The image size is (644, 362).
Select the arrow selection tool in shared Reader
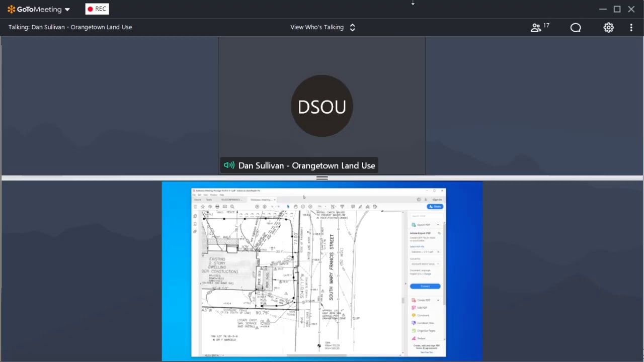point(288,207)
